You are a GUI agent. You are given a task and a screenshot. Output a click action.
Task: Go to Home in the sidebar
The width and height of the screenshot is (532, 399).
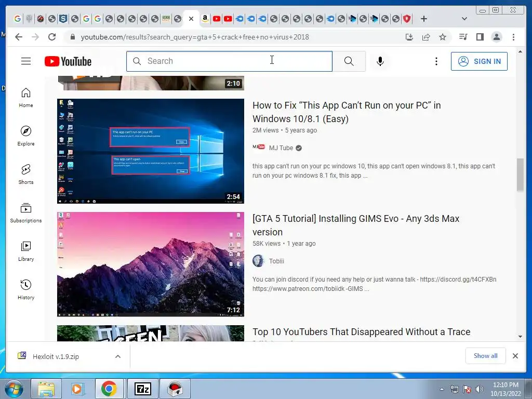26,98
